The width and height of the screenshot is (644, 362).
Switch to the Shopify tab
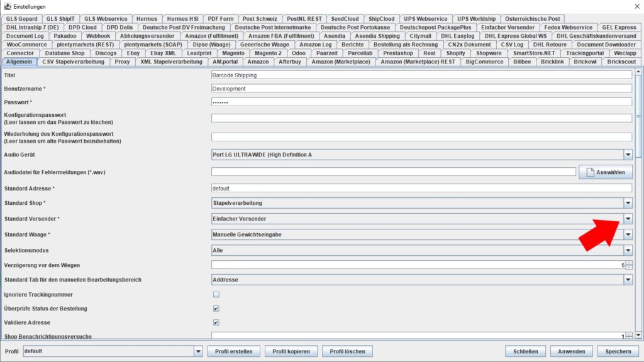(455, 53)
